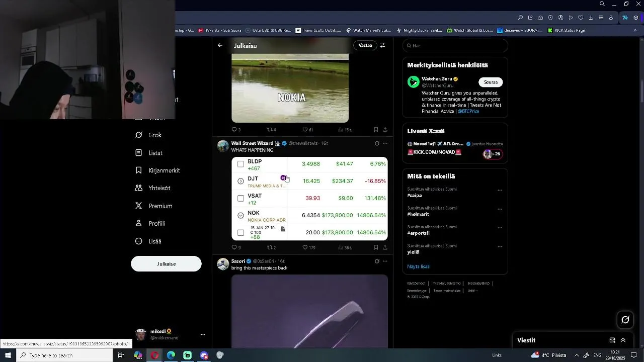The image size is (644, 362).
Task: Open Grok explain icon on Wall Street Wizard post
Action: click(377, 143)
